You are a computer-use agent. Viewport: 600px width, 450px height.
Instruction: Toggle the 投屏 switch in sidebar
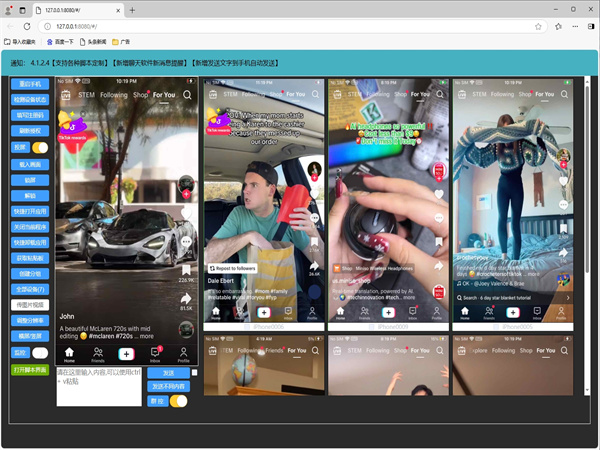(39, 147)
